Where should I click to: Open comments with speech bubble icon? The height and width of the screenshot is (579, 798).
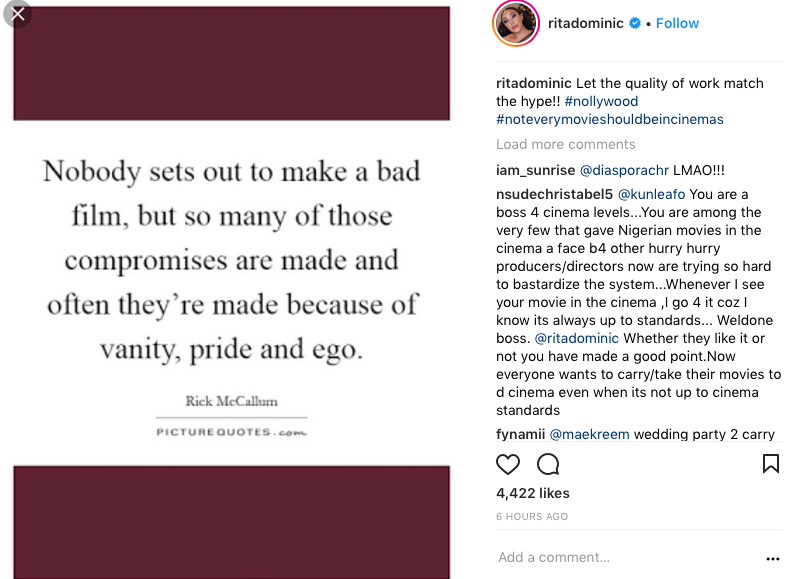point(548,464)
